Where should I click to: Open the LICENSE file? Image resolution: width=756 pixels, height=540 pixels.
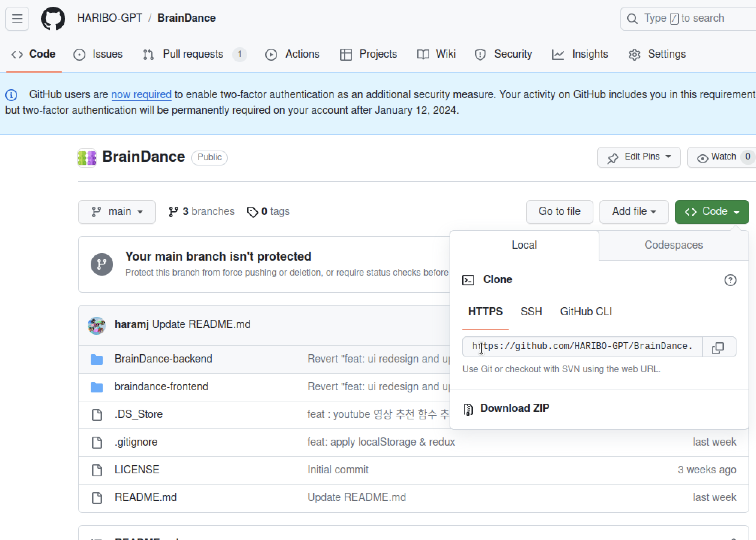(x=137, y=470)
